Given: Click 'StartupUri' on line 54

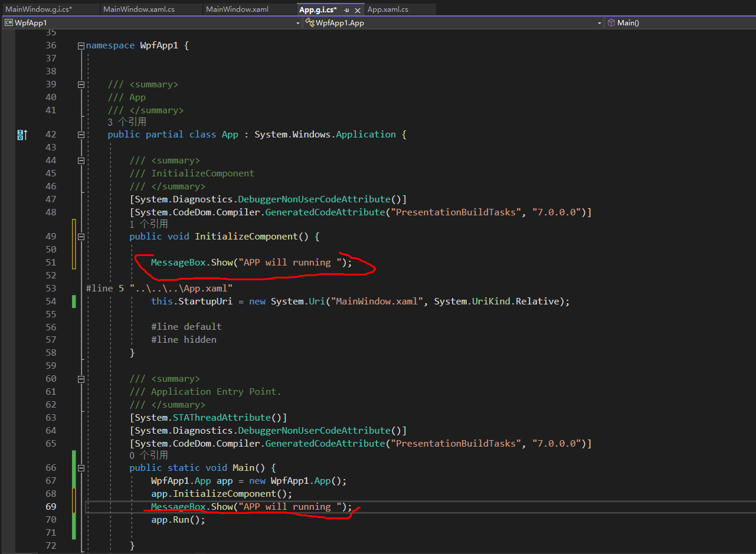Looking at the screenshot, I should 205,301.
